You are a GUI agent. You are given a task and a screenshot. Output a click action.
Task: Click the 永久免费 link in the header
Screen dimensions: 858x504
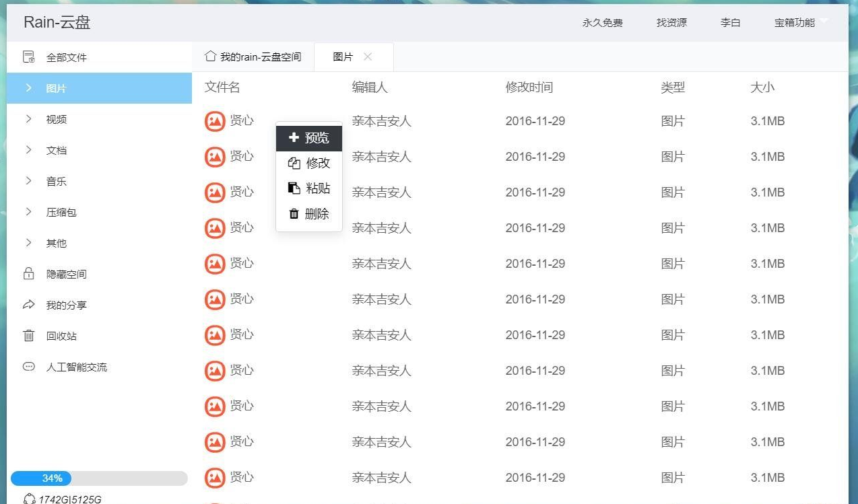[x=602, y=22]
